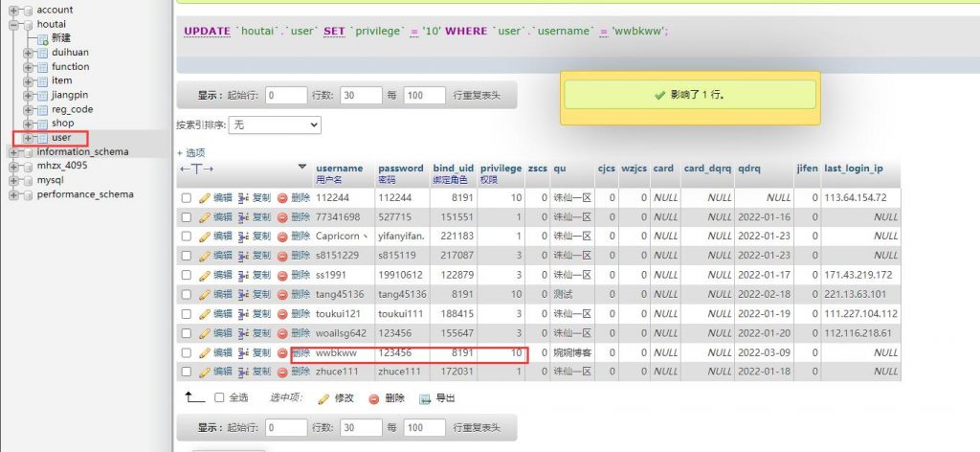Click the shop table icon in sidebar
Viewport: 980px width, 452px height.
[42, 124]
